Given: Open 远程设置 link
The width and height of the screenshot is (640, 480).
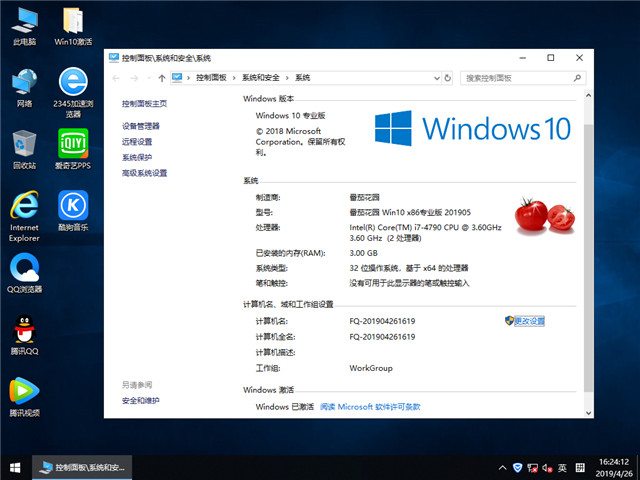Looking at the screenshot, I should pyautogui.click(x=137, y=142).
